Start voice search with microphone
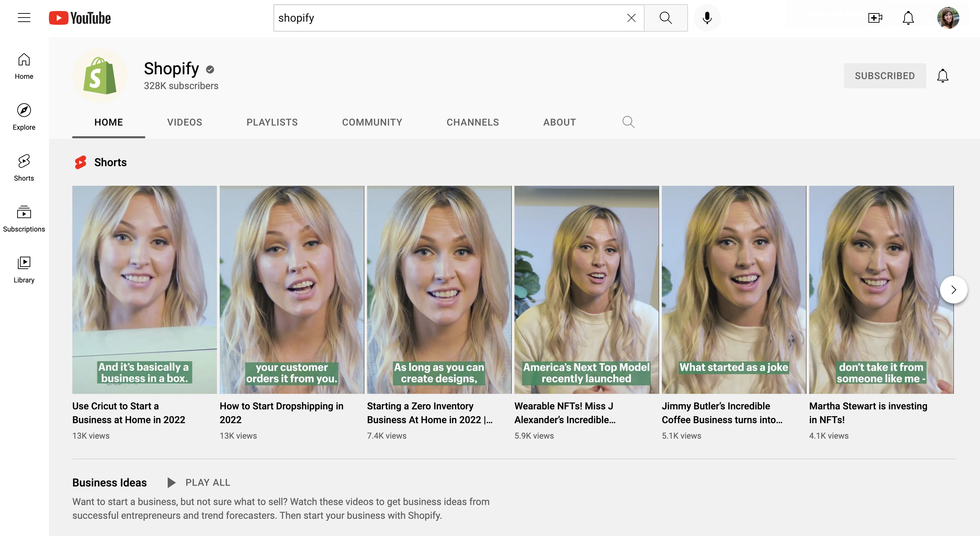 pos(707,18)
